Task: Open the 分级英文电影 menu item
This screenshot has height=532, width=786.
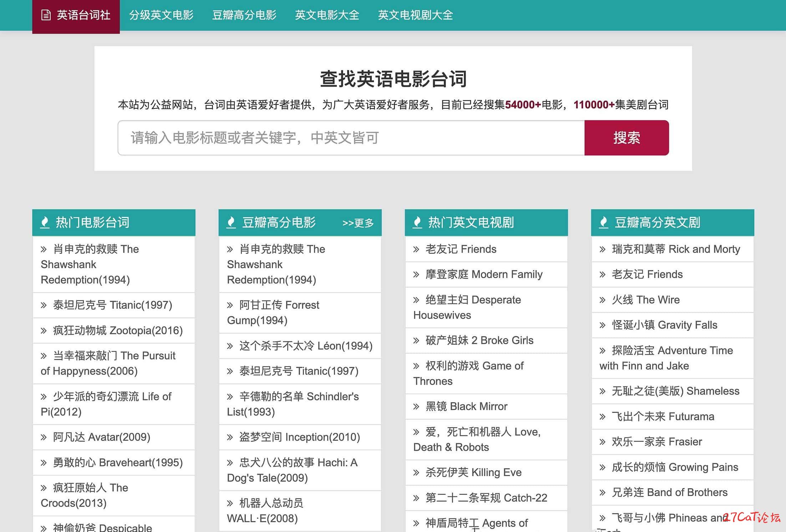Action: (161, 15)
